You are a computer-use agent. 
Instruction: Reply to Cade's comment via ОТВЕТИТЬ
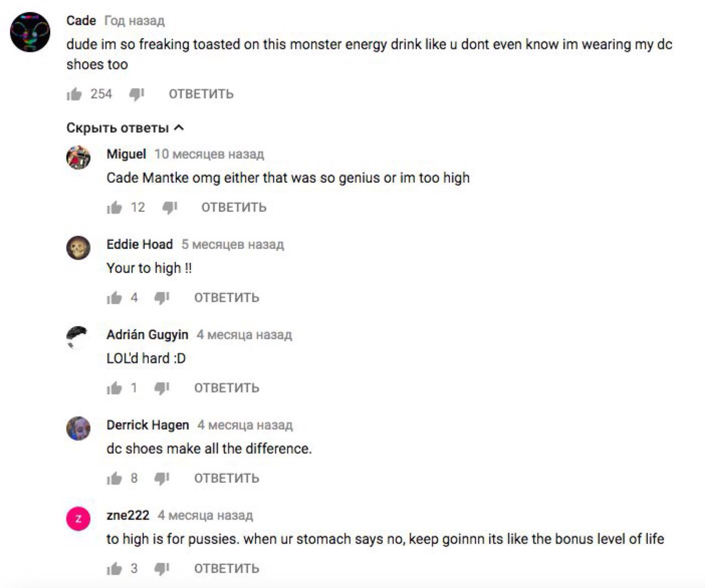tap(201, 94)
